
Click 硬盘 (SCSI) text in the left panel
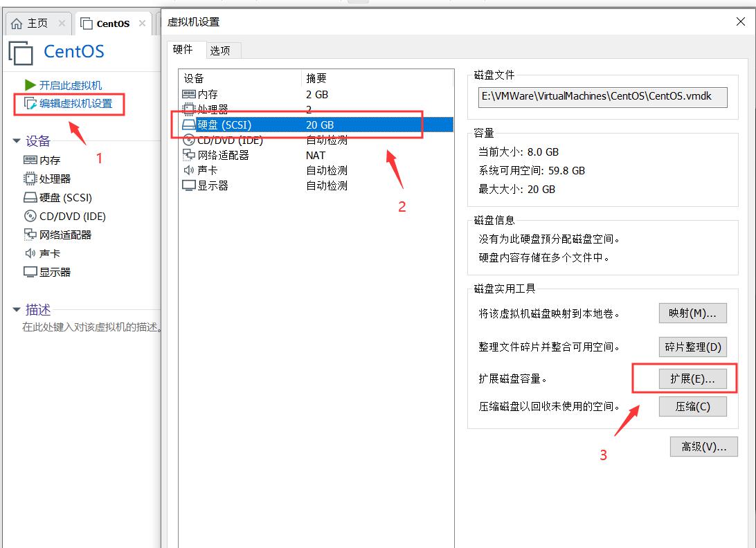pyautogui.click(x=66, y=198)
